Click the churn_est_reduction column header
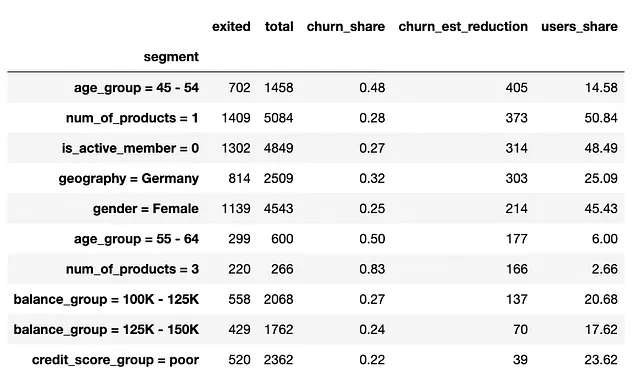 463,27
